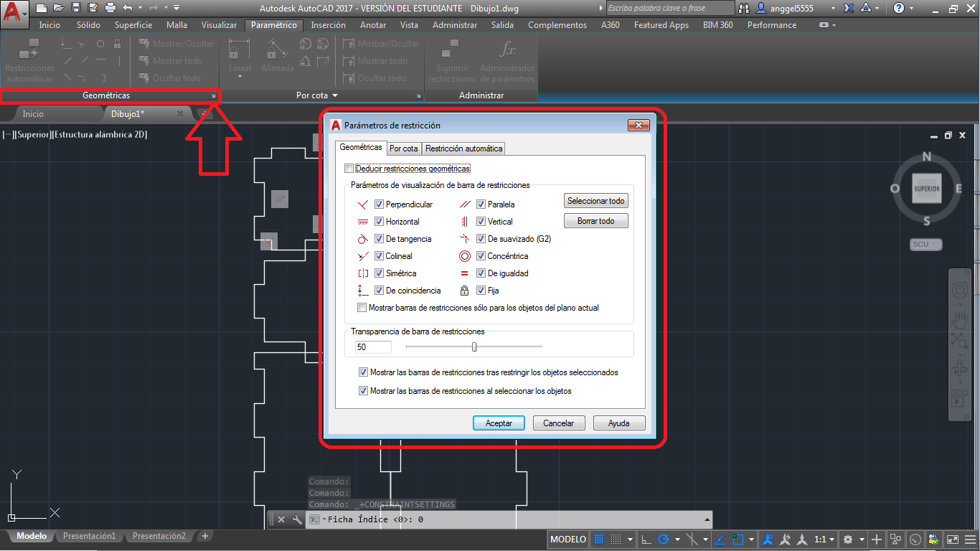This screenshot has width=980, height=551.
Task: Toggle isometric drafting icon in status bar
Action: click(x=692, y=539)
